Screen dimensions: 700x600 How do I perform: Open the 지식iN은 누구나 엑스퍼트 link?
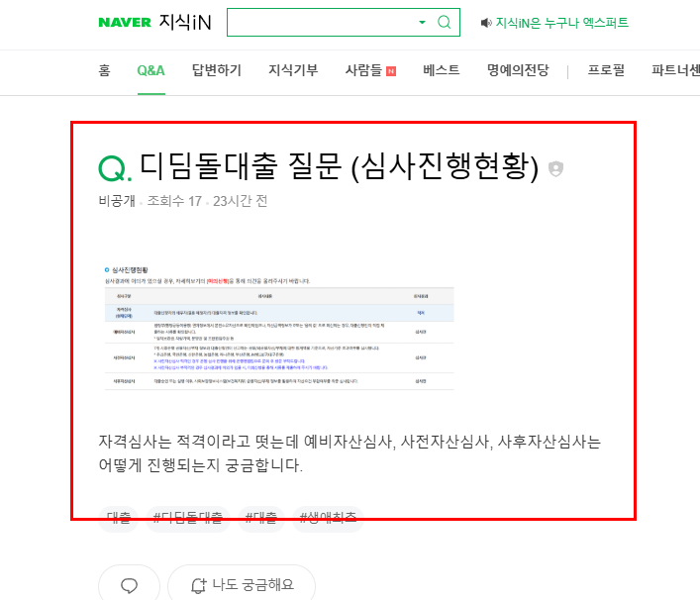click(x=562, y=23)
